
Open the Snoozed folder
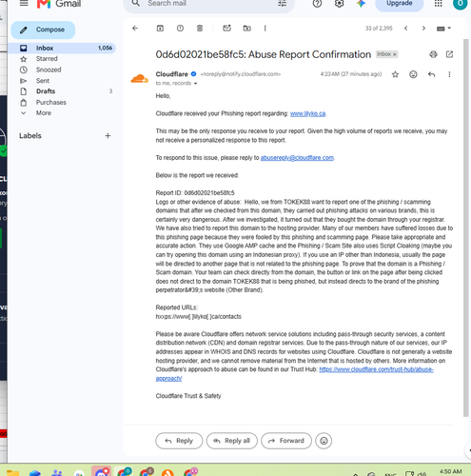pyautogui.click(x=49, y=69)
